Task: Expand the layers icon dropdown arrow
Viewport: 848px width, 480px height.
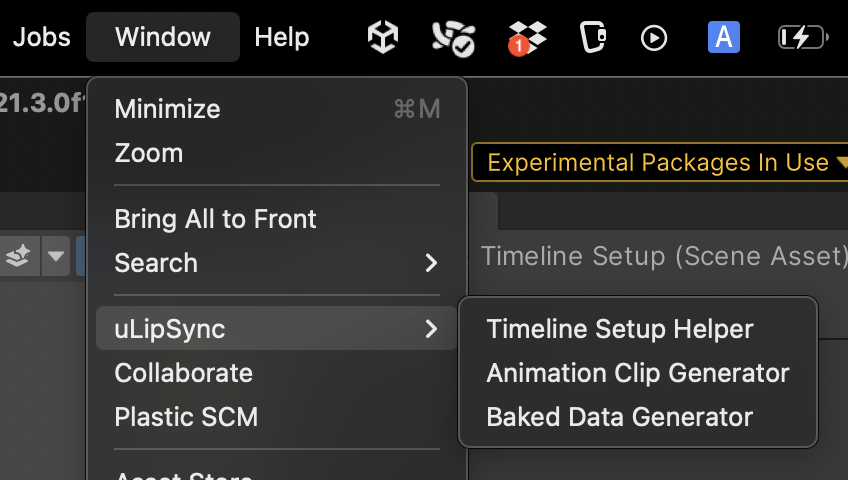Action: [56, 256]
